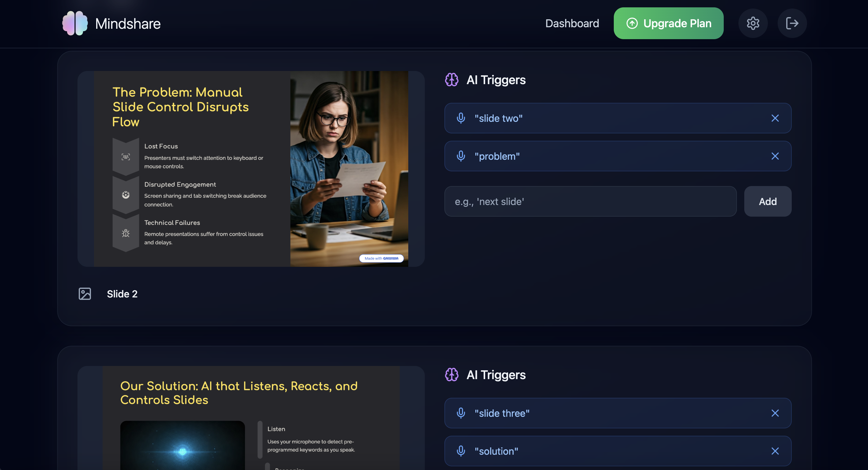The image size is (868, 470).
Task: Click brain icon in second AI Triggers heading
Action: point(451,375)
